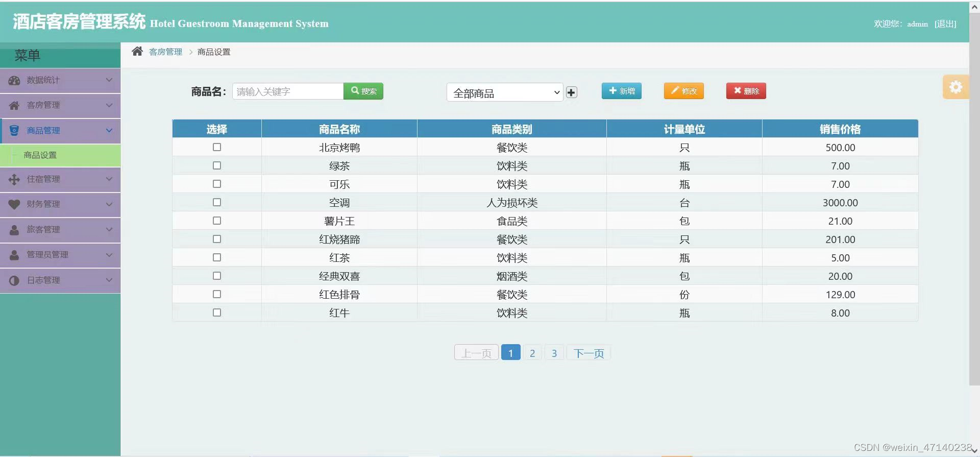980x457 pixels.
Task: Expand 客房管理 sidebar chevron
Action: point(109,105)
